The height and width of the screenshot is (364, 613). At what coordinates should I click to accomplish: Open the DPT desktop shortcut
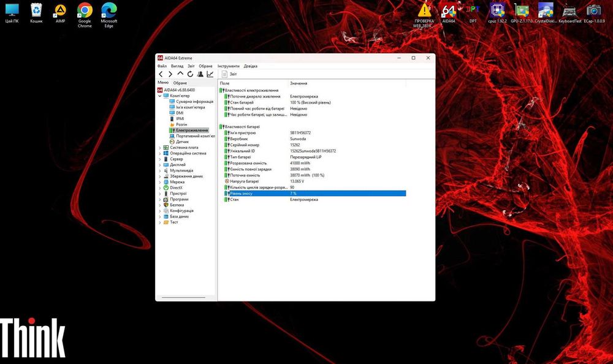[x=473, y=13]
